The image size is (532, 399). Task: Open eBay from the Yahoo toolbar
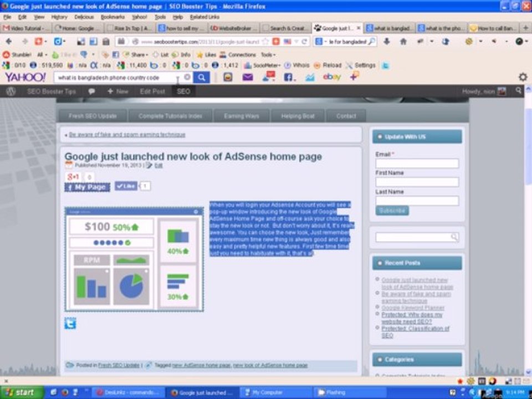tap(332, 77)
